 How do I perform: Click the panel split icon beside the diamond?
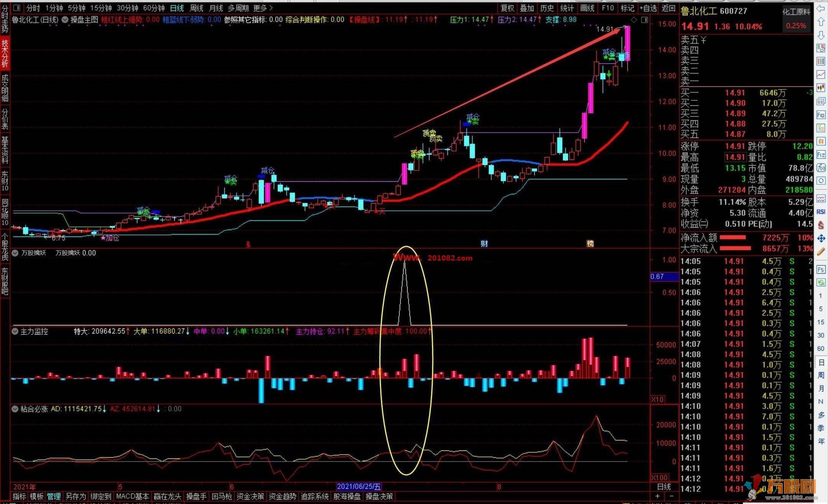pyautogui.click(x=644, y=20)
